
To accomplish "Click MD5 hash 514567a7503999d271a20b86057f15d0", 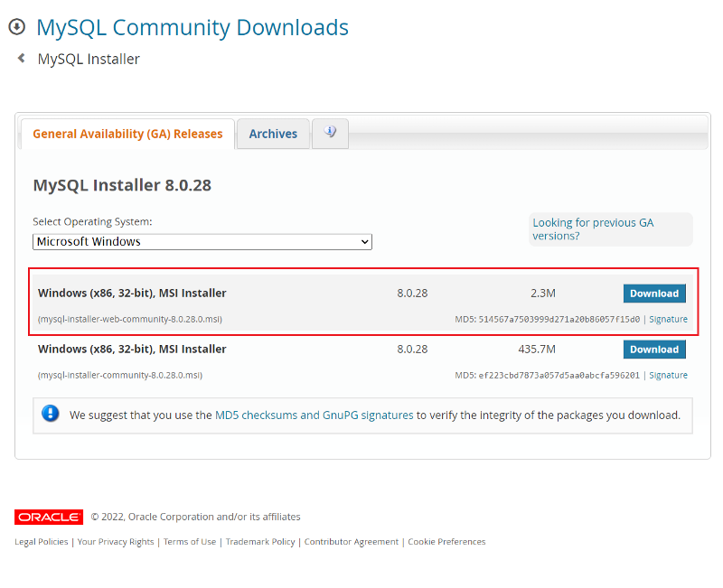I will click(559, 319).
